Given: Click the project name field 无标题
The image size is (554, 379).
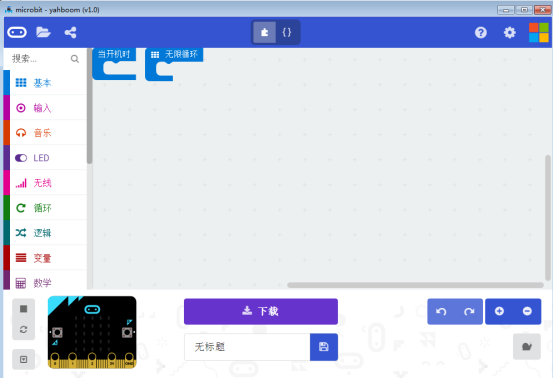Looking at the screenshot, I should point(247,347).
